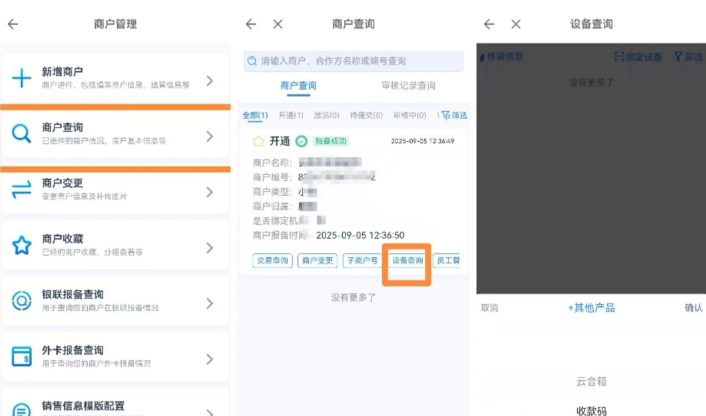The height and width of the screenshot is (416, 706).
Task: Expand 商户变更 via its chevron
Action: pyautogui.click(x=210, y=192)
